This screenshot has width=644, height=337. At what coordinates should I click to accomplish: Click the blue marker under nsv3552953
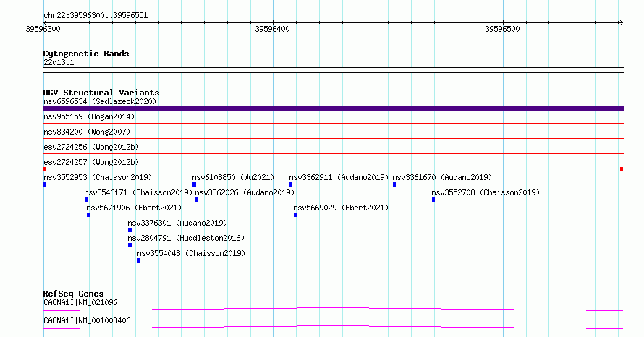[45, 184]
